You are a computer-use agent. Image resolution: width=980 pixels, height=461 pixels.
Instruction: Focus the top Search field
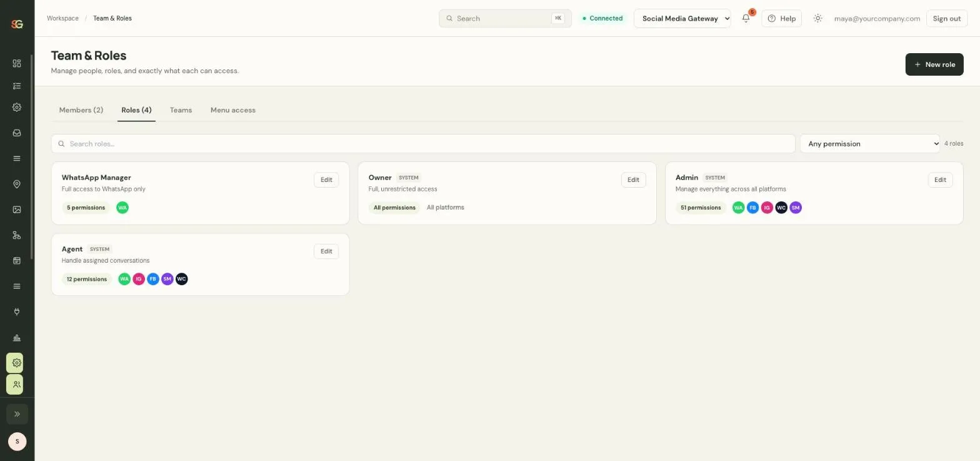click(x=505, y=18)
